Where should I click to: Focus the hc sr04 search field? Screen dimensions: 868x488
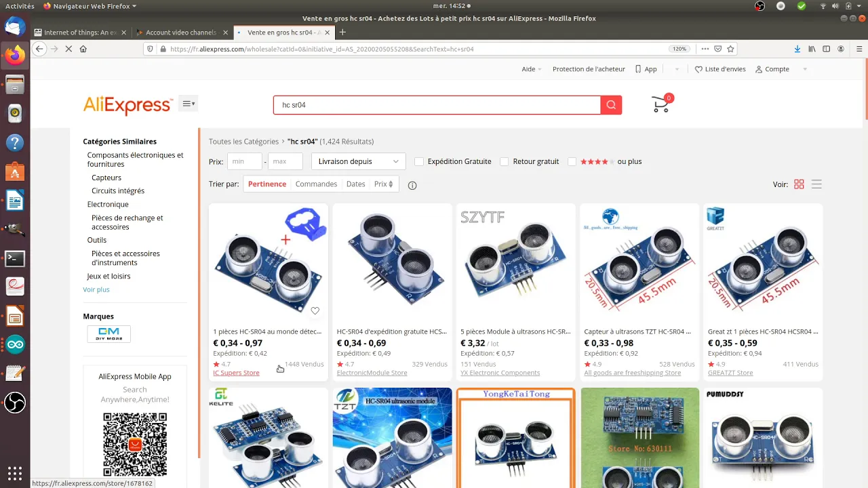437,105
